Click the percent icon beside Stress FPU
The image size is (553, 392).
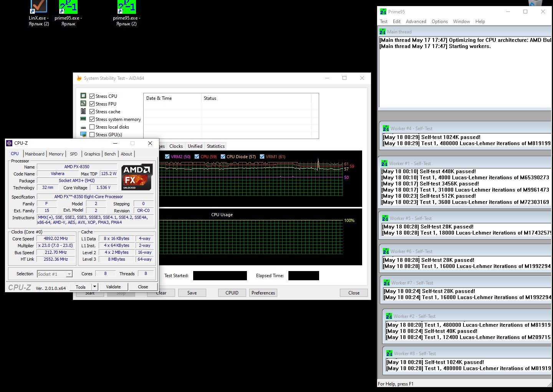(83, 103)
